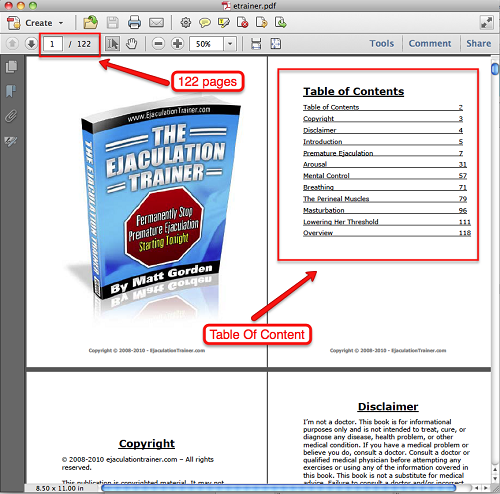Show the Bookmarks sidebar panel

(11, 91)
